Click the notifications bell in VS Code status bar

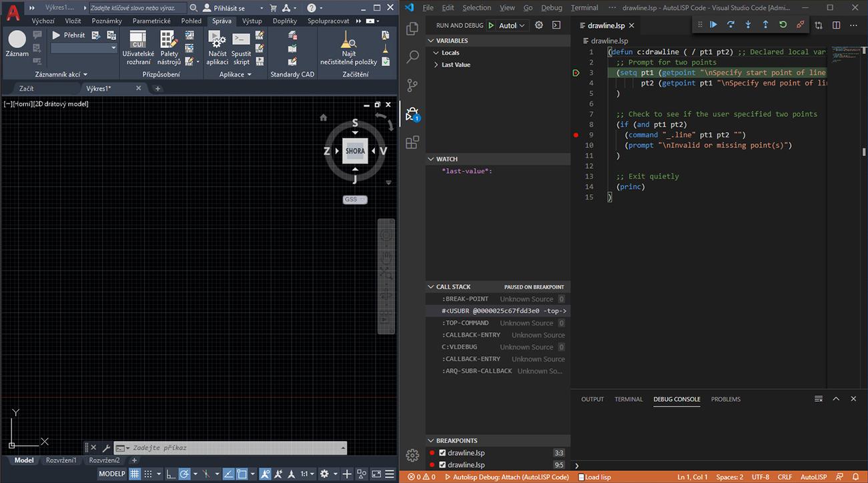856,477
